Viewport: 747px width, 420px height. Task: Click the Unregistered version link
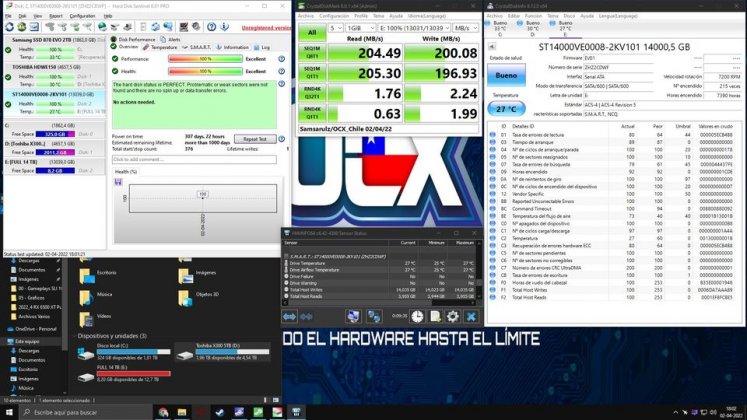click(x=266, y=28)
